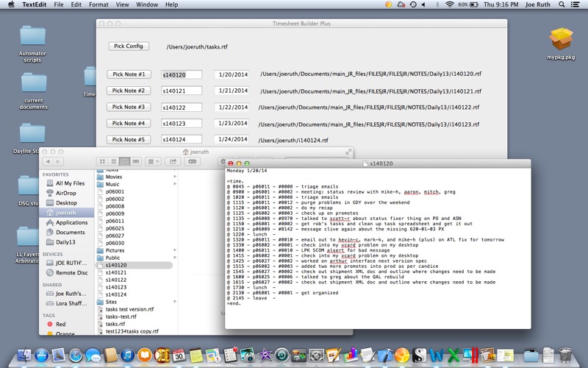The width and height of the screenshot is (588, 368).
Task: Open Calendar from the Dock
Action: [179, 355]
